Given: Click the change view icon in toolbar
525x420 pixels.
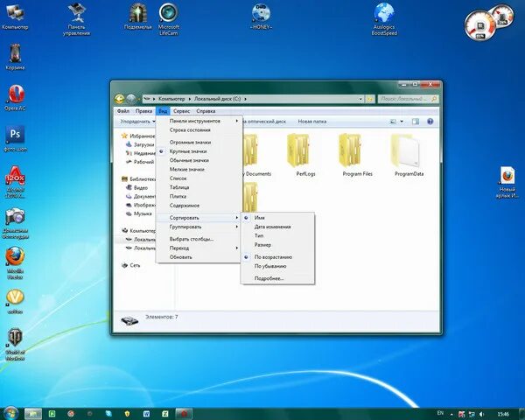Looking at the screenshot, I should tap(394, 122).
